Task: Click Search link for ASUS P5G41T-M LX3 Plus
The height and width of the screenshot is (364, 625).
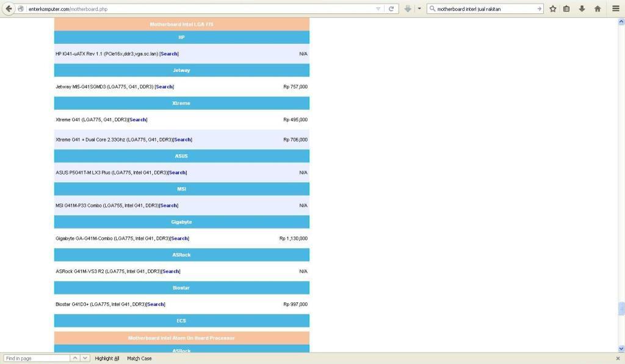Action: click(178, 173)
